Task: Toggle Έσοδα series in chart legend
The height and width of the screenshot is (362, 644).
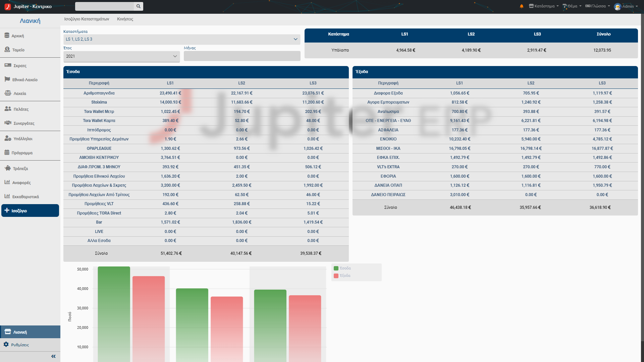Action: pyautogui.click(x=342, y=268)
